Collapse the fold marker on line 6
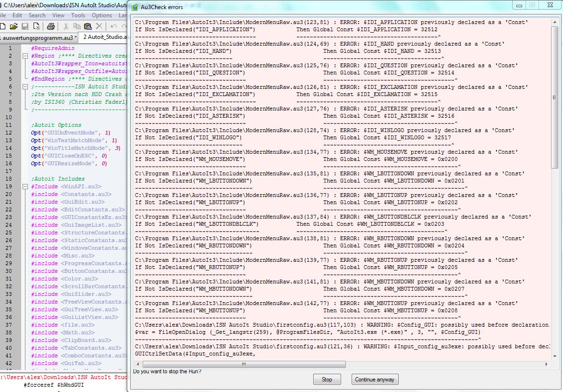Viewport: 563px width, 392px height. 25,86
